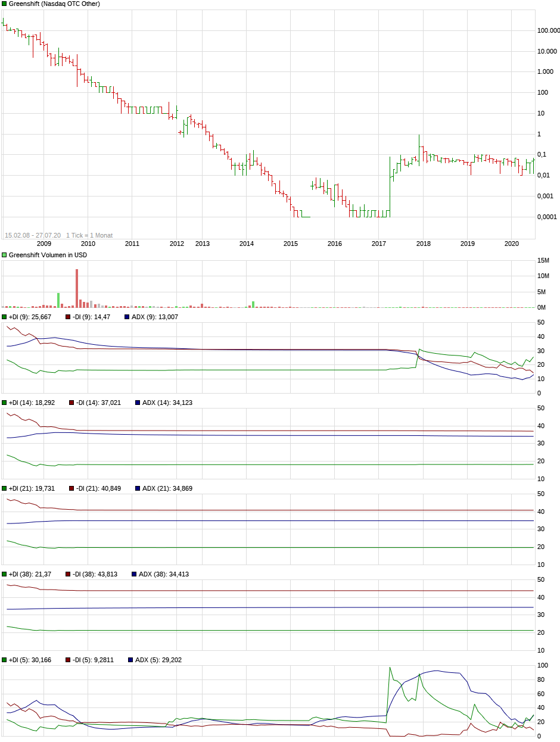Click the '-DI (14): 37,021' value text
This screenshot has width=560, height=742.
98,403
